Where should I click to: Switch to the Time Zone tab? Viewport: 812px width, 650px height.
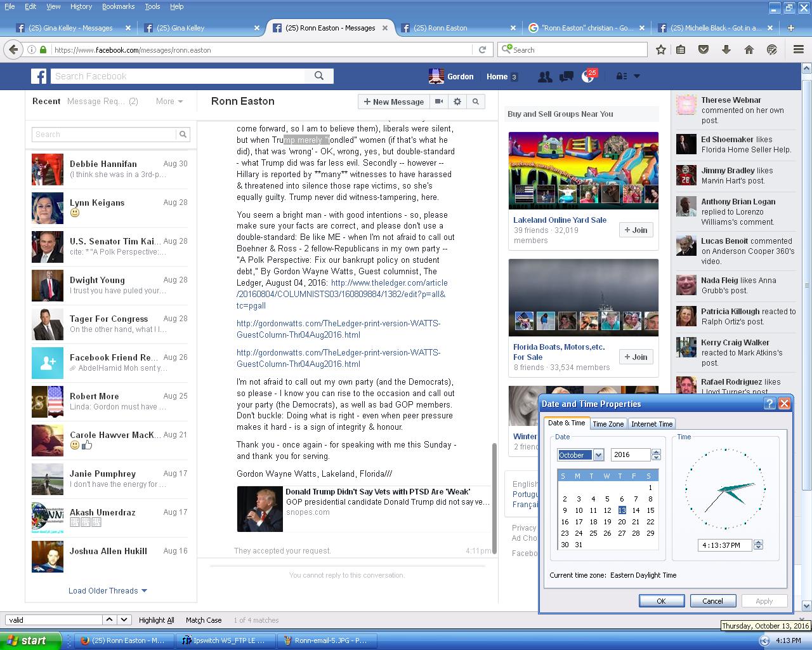[608, 424]
